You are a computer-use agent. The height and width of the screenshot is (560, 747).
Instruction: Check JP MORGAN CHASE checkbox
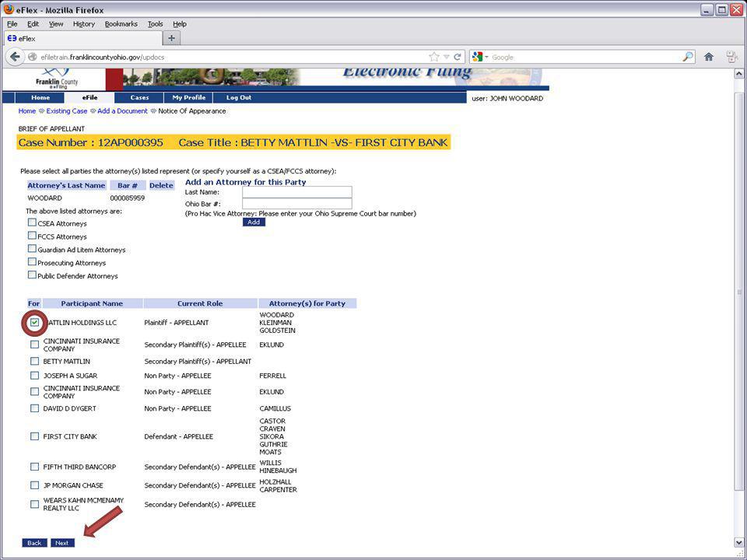pos(34,485)
